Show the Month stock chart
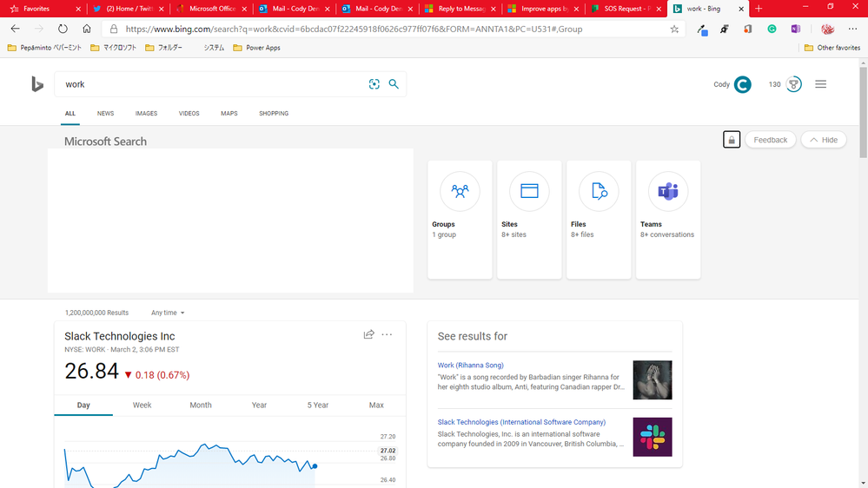This screenshot has width=868, height=488. pyautogui.click(x=201, y=405)
